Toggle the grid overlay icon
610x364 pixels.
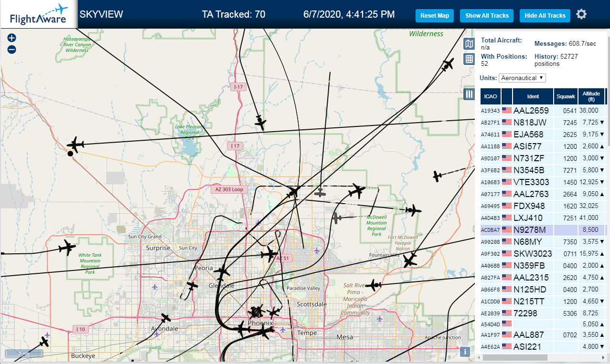[469, 59]
